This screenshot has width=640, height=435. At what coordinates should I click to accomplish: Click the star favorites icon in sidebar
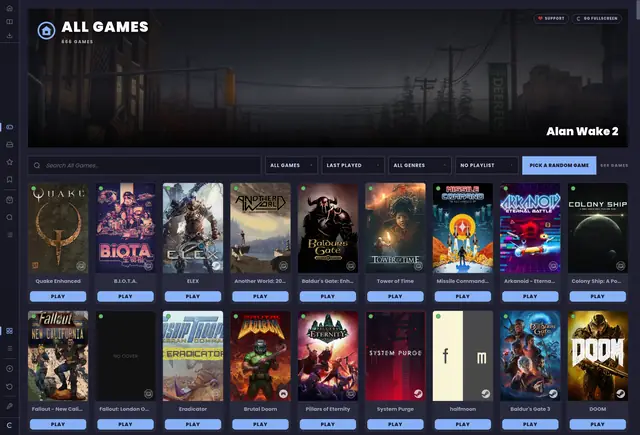point(10,162)
